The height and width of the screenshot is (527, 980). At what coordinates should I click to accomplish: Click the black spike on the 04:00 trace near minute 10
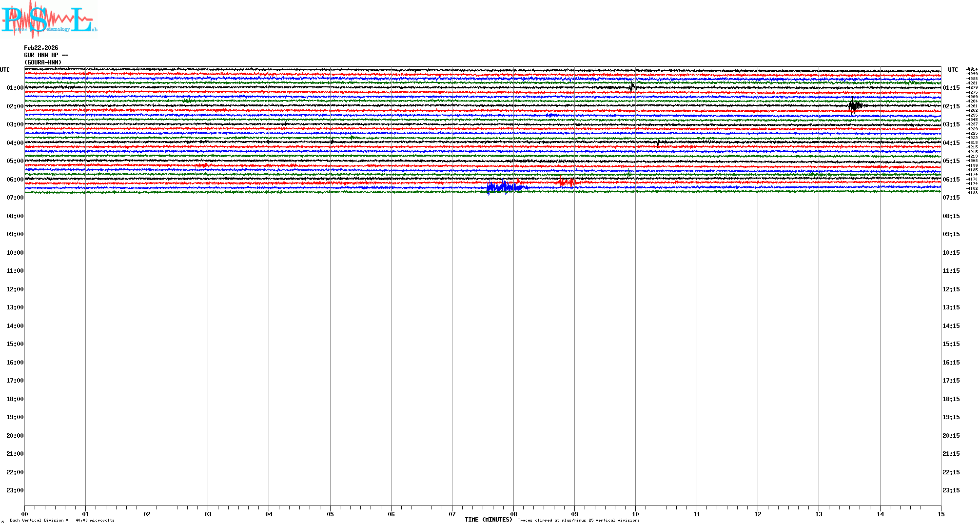pyautogui.click(x=658, y=143)
